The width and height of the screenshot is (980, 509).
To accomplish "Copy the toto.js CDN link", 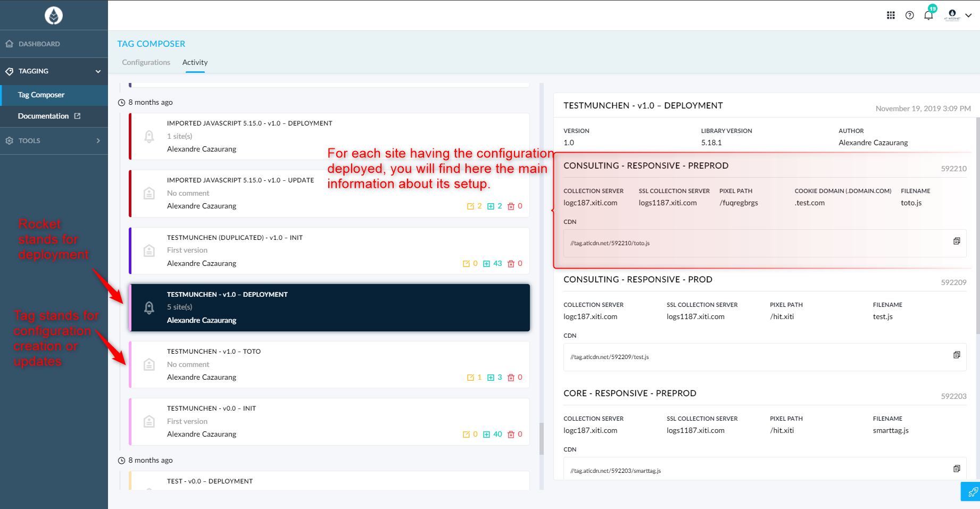I will coord(957,241).
